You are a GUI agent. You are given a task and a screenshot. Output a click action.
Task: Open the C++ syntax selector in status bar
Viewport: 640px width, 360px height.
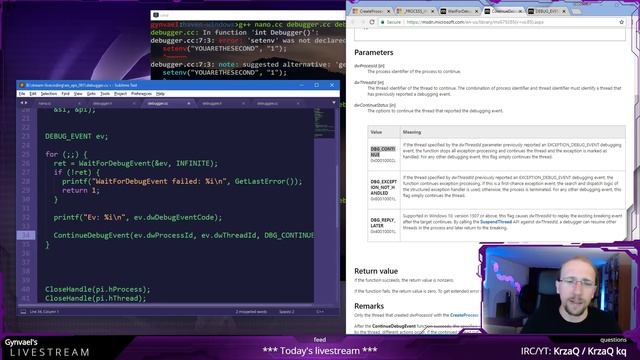click(320, 311)
